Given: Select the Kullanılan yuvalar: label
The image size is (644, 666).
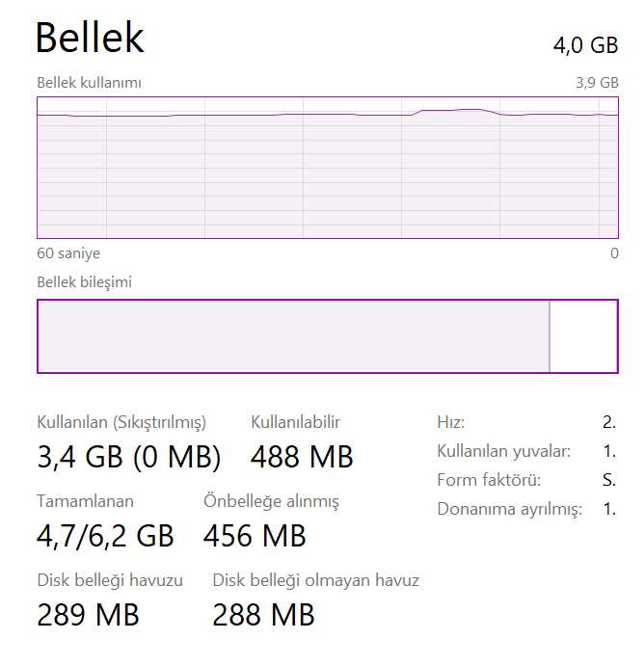Looking at the screenshot, I should (503, 451).
